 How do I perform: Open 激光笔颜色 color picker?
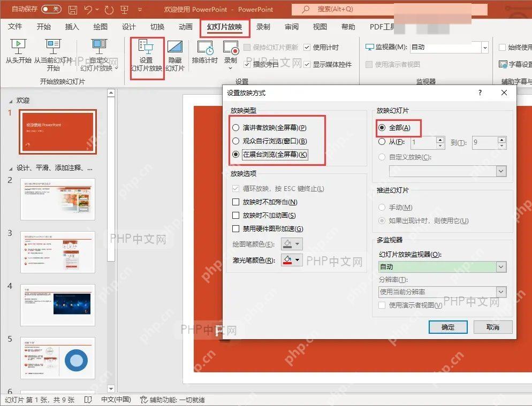click(292, 260)
